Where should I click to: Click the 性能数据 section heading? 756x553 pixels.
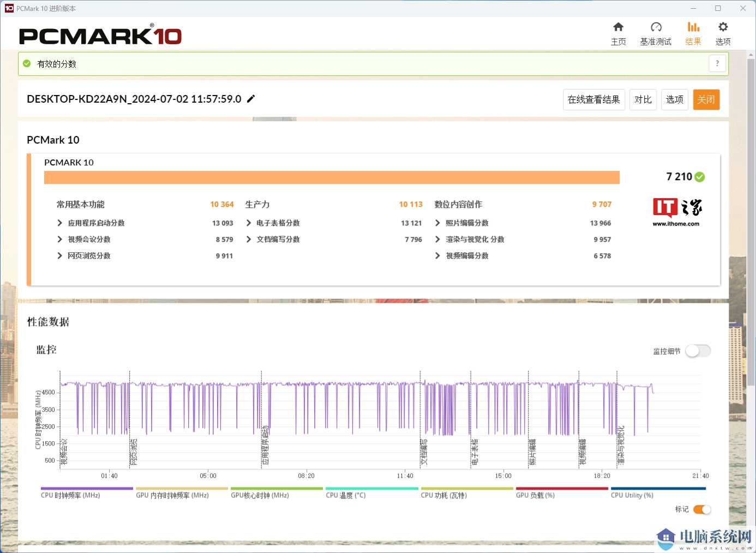click(48, 322)
